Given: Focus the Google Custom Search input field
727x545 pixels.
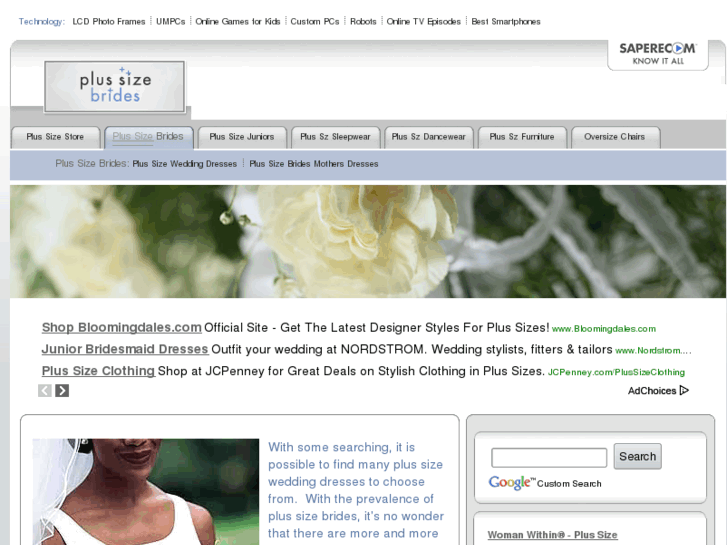Looking at the screenshot, I should coord(549,458).
